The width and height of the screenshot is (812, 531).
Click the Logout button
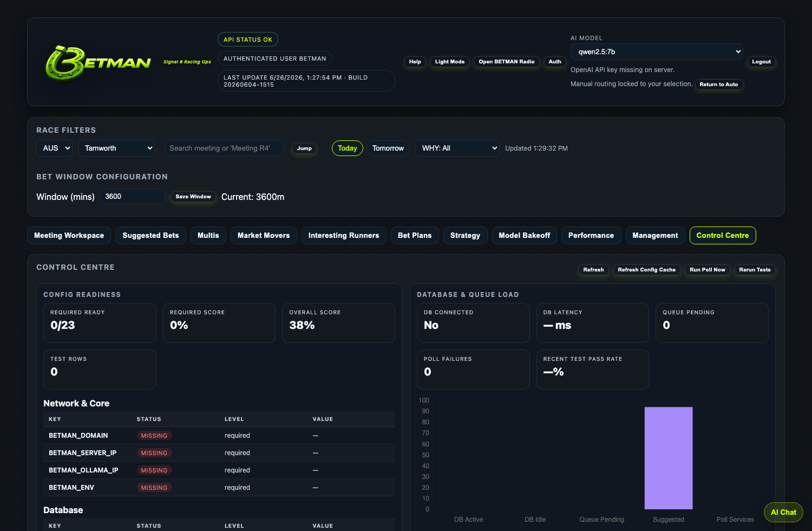[x=761, y=62]
